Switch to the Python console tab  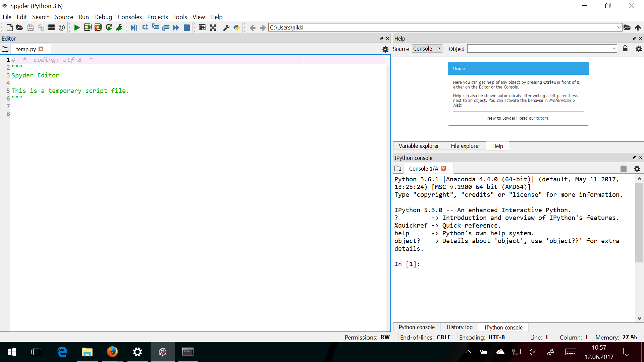coord(417,327)
